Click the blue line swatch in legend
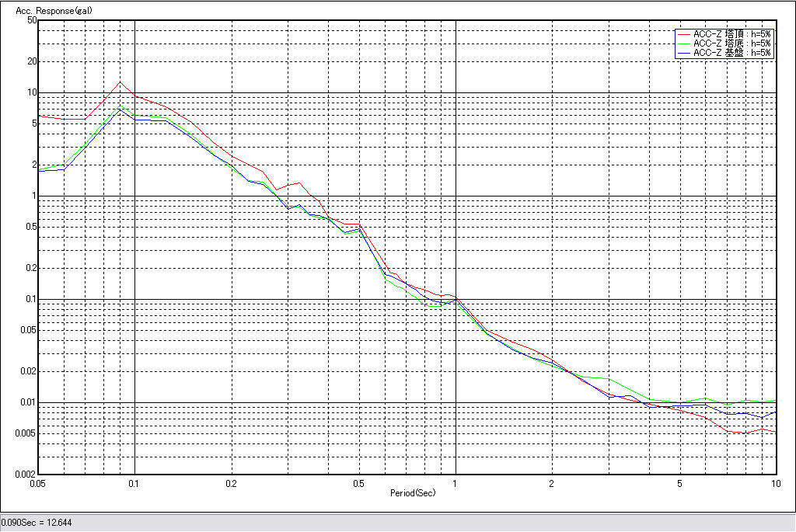This screenshot has width=796, height=532. coord(683,53)
